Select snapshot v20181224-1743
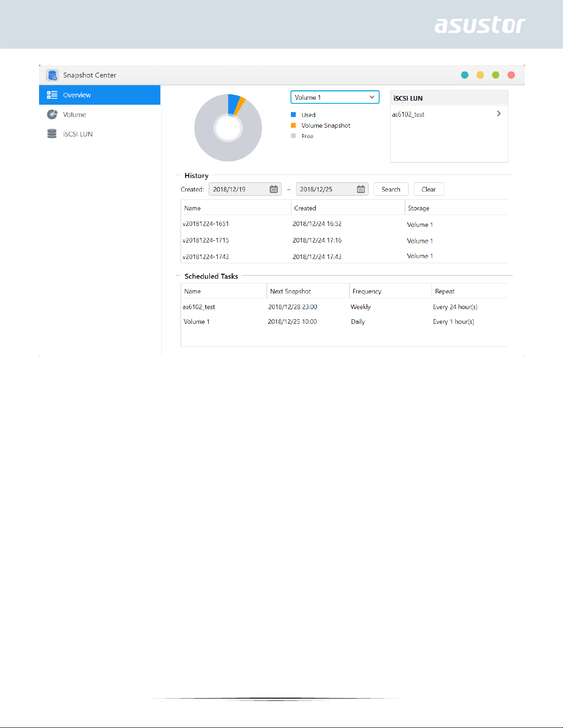 [x=206, y=257]
